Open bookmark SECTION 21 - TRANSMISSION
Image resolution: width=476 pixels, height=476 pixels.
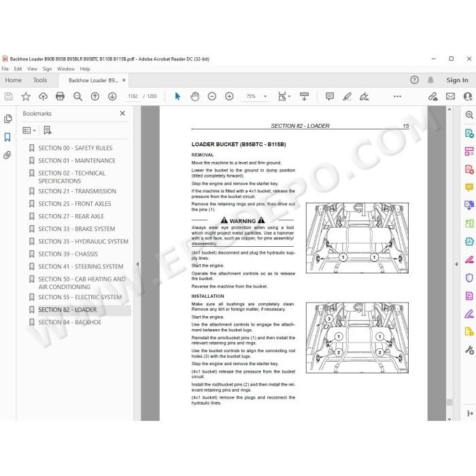(x=77, y=191)
